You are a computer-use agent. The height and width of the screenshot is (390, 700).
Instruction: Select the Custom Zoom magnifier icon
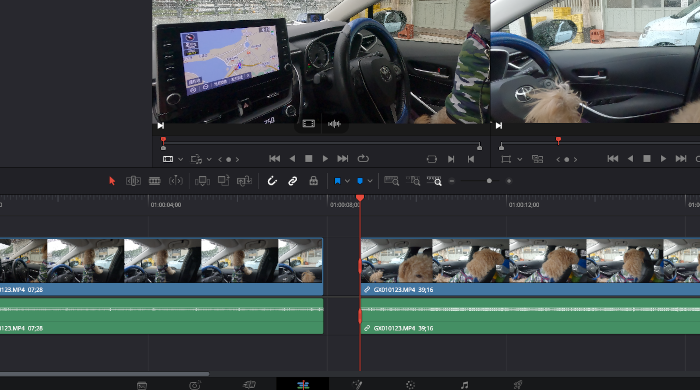(x=434, y=181)
